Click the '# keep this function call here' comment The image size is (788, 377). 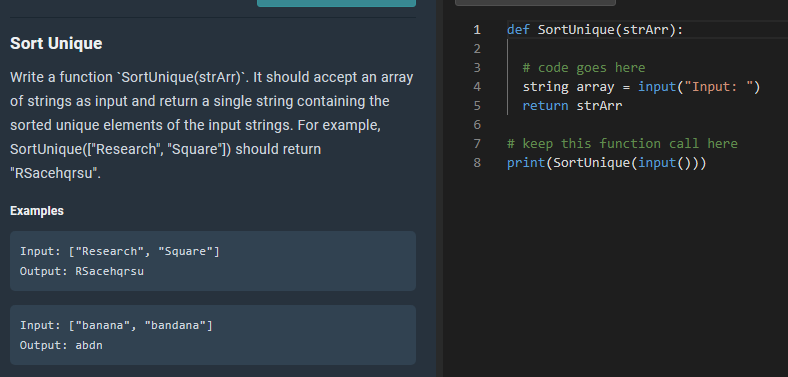point(622,144)
